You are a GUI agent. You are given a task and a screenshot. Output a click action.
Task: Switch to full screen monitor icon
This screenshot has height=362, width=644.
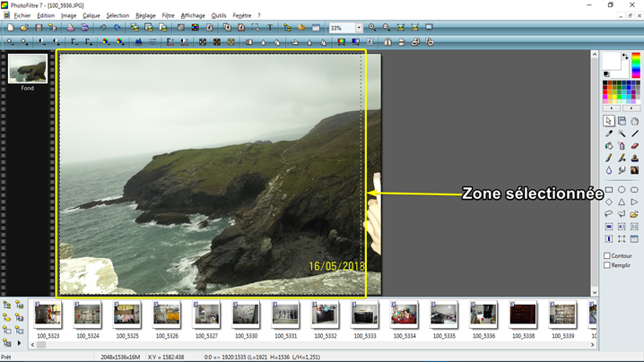point(429,28)
